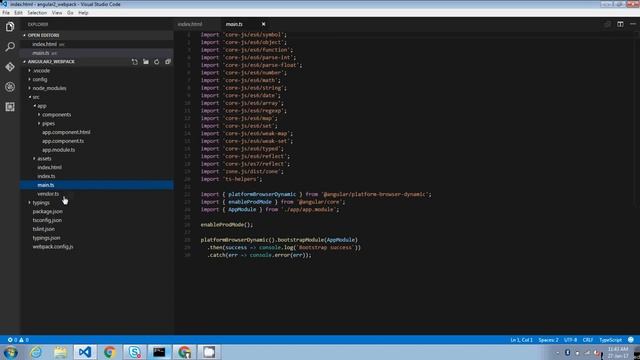Click the UTF-8 encoding indicator
This screenshot has width=640, height=360.
click(570, 340)
